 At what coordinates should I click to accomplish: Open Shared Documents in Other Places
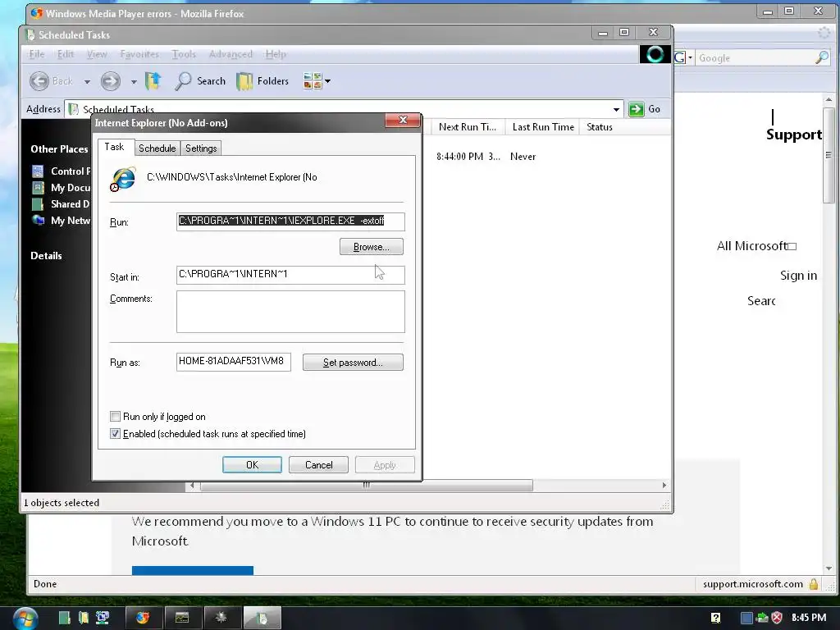click(x=61, y=204)
